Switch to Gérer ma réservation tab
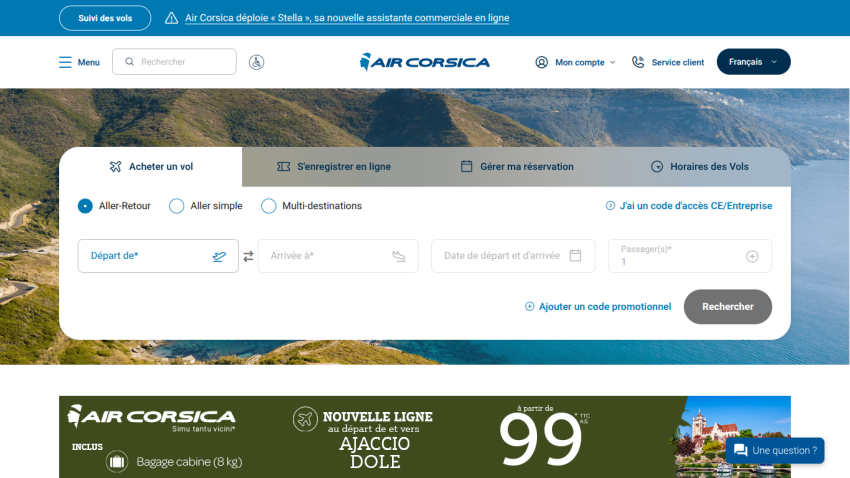850x478 pixels. point(517,167)
